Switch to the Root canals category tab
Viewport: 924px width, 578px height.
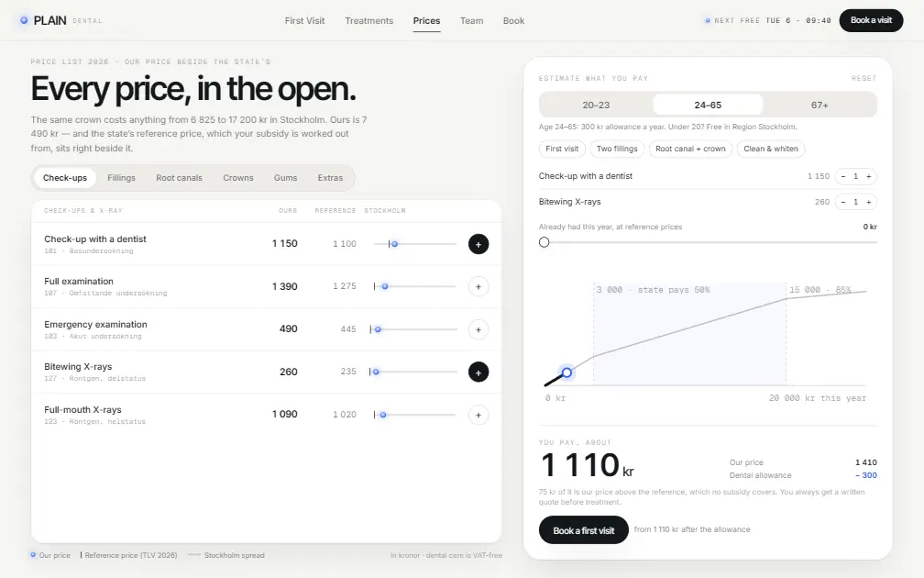(x=179, y=178)
